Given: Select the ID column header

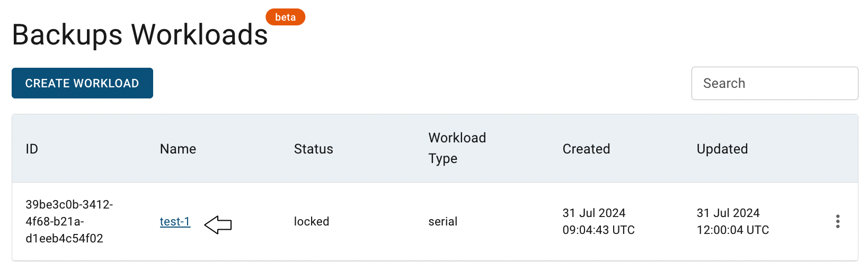Looking at the screenshot, I should [32, 149].
